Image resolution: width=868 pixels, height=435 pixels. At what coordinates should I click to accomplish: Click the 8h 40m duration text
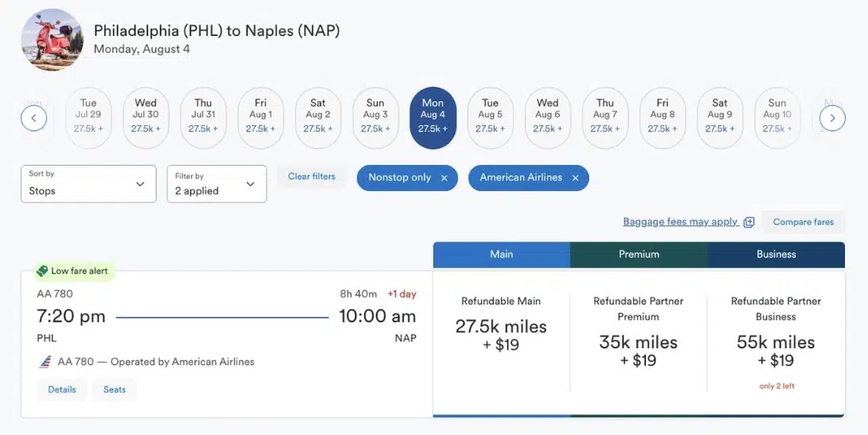(x=358, y=294)
